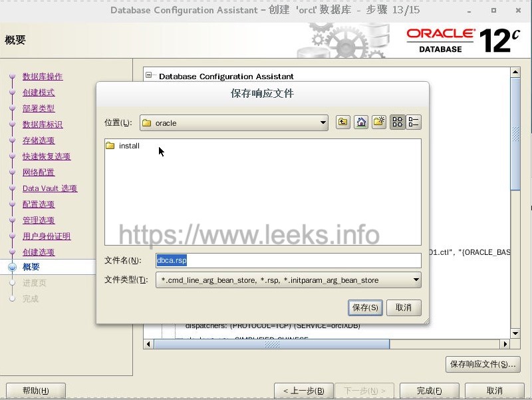Click the horizontal scrollbar thumb
Image resolution: width=532 pixels, height=400 pixels.
[272, 344]
